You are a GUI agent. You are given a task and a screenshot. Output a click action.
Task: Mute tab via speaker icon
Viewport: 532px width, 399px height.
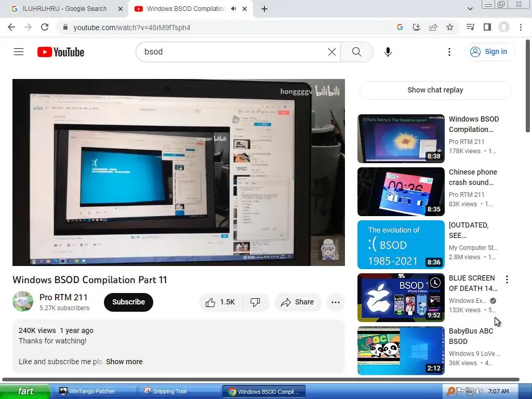[x=233, y=9]
